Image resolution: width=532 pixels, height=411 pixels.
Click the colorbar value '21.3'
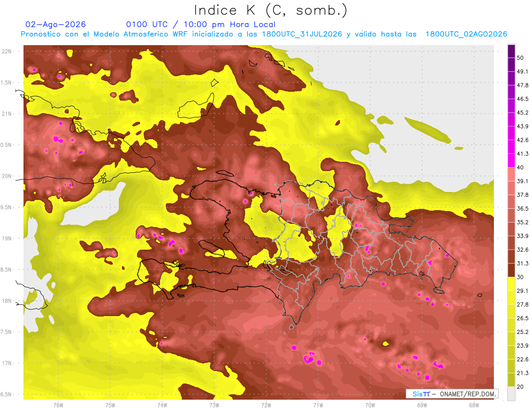[x=523, y=373]
